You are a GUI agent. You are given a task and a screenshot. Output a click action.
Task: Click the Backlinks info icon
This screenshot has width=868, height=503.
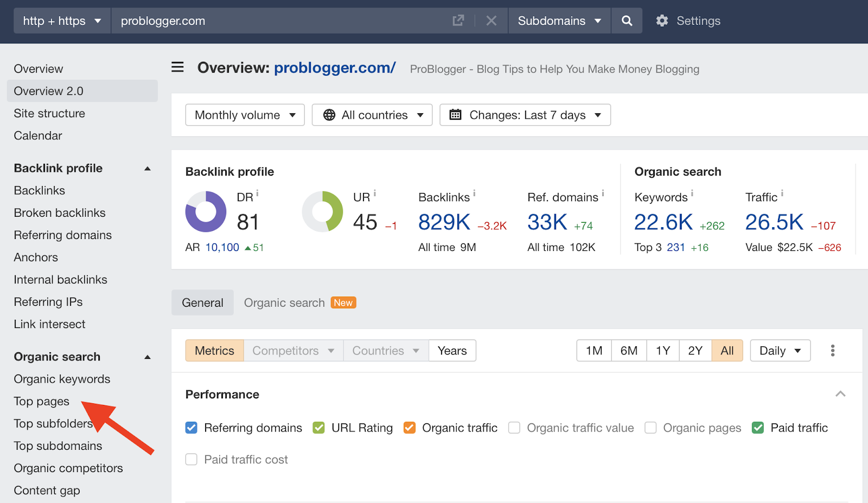click(x=474, y=193)
